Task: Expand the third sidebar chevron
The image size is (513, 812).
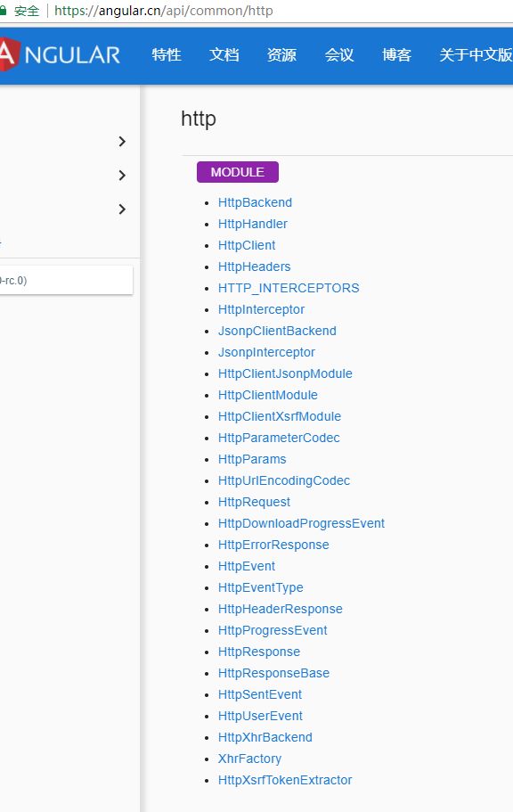Action: click(x=122, y=209)
